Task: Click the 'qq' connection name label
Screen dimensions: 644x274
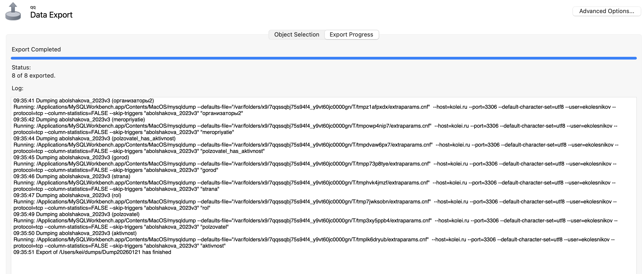Action: (x=33, y=7)
